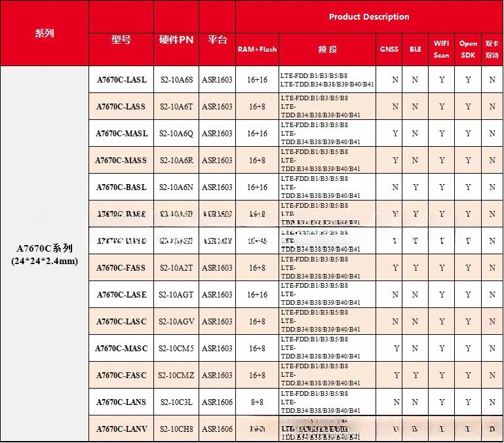Select ASR1606 platform cell in A7670C-LANV row

tap(218, 429)
